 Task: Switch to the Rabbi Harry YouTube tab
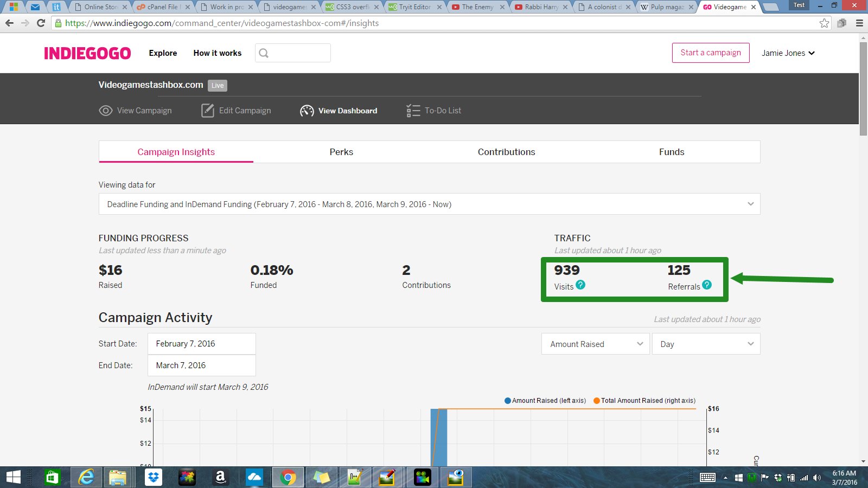tap(541, 7)
